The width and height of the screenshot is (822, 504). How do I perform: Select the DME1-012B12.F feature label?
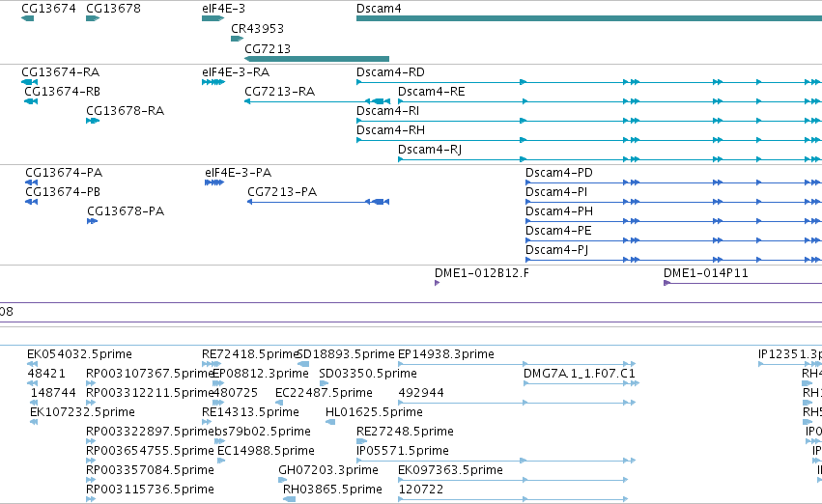tap(482, 273)
